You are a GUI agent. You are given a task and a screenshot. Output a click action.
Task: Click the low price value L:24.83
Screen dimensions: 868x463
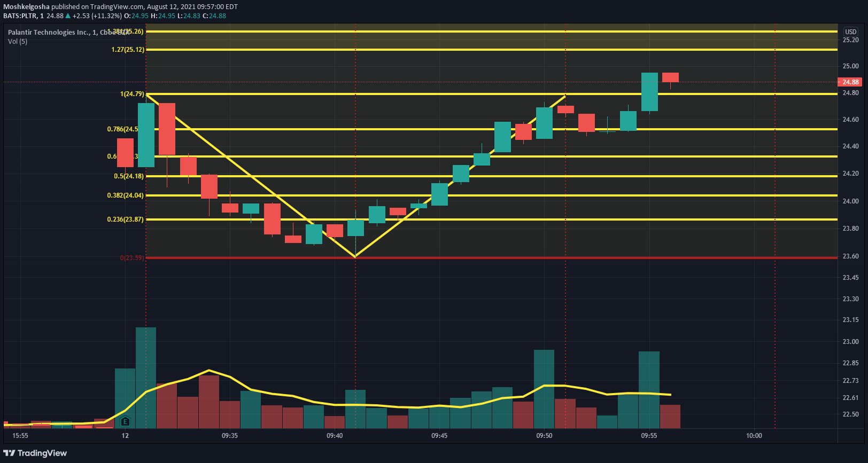point(189,16)
